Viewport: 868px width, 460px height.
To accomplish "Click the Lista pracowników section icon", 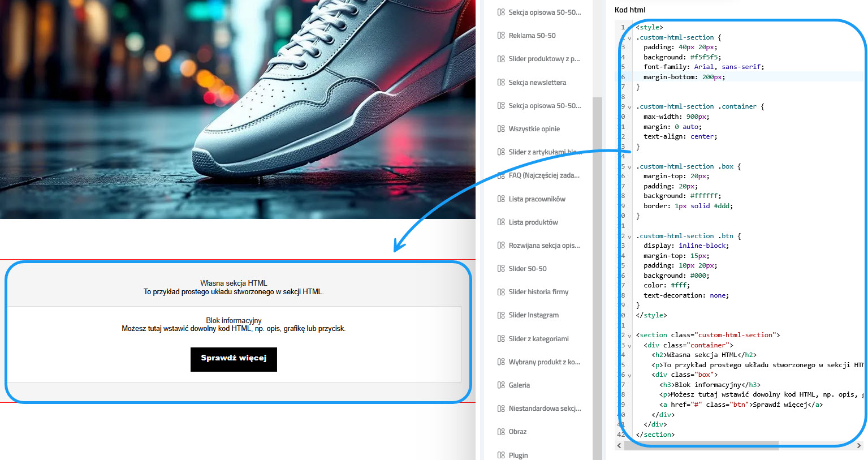I will click(500, 199).
